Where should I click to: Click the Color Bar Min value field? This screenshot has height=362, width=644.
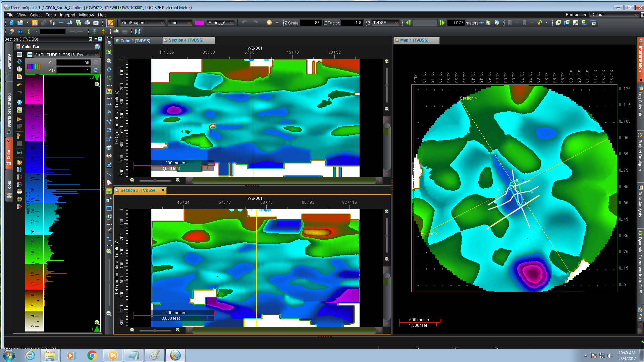point(73,62)
